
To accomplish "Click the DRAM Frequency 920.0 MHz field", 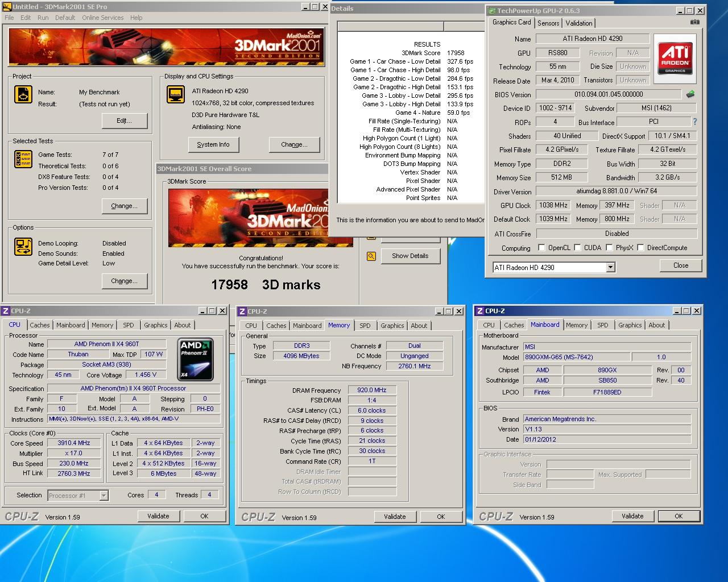I will point(372,390).
